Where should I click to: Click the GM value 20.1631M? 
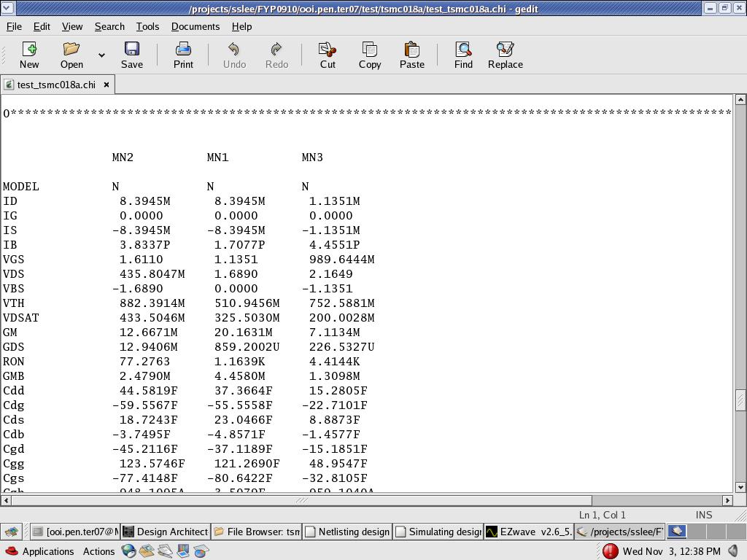point(244,332)
